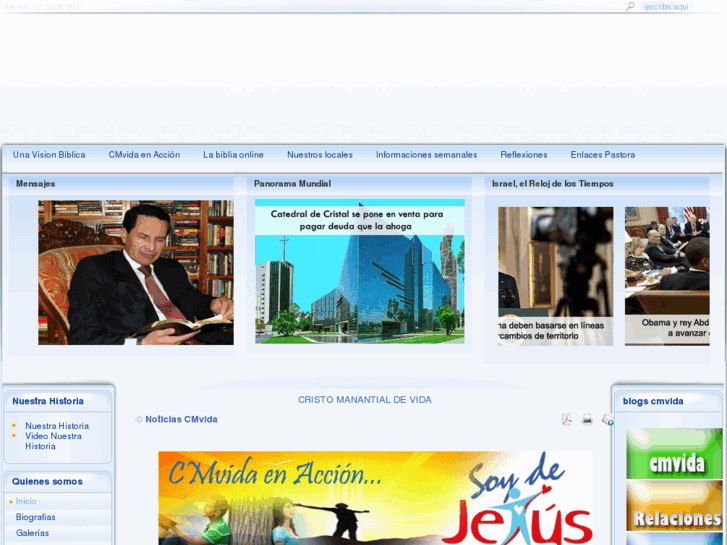
Task: Click Israel, el Reloj de los Tiempos heading
Action: tap(553, 184)
